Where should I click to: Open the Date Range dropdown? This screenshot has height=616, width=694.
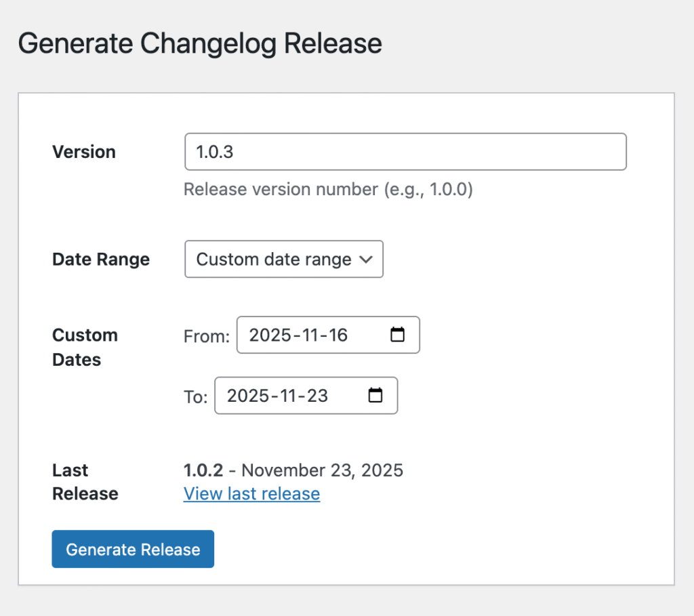[x=283, y=260]
